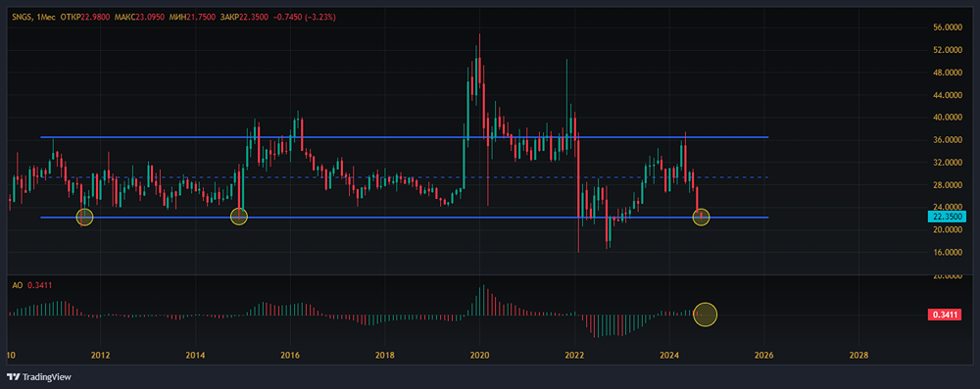
Task: Click 28.0000 on the price scale
Action: (947, 185)
